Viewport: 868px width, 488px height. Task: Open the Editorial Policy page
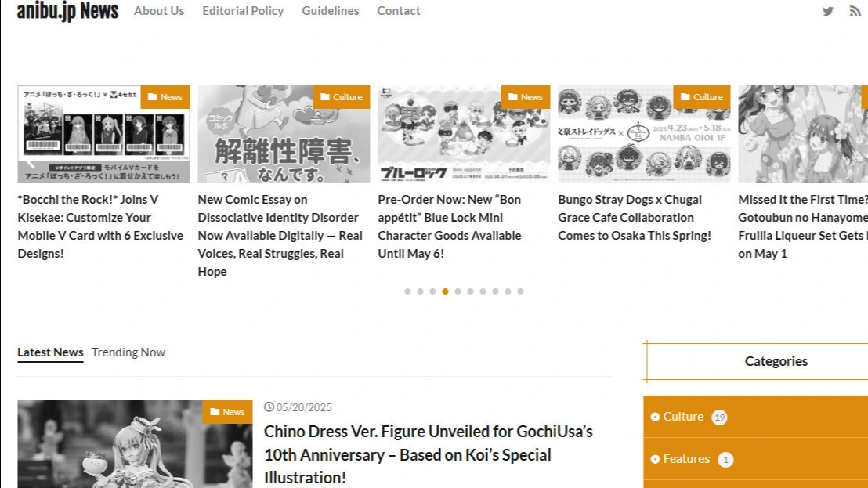coord(243,10)
